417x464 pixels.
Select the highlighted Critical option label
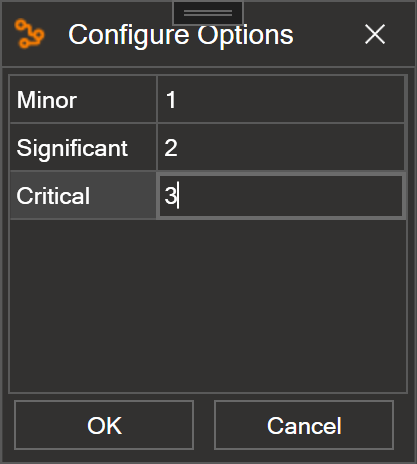(x=83, y=196)
